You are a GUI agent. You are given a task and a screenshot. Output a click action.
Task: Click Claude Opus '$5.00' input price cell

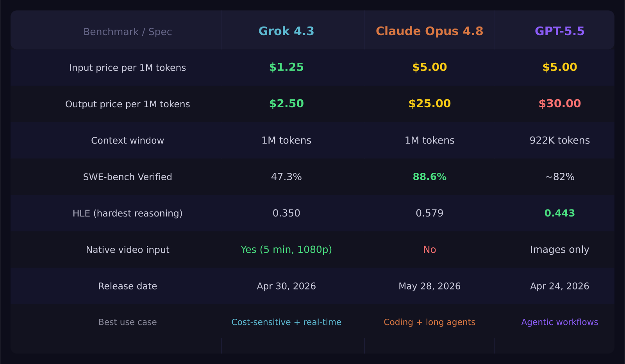point(429,67)
